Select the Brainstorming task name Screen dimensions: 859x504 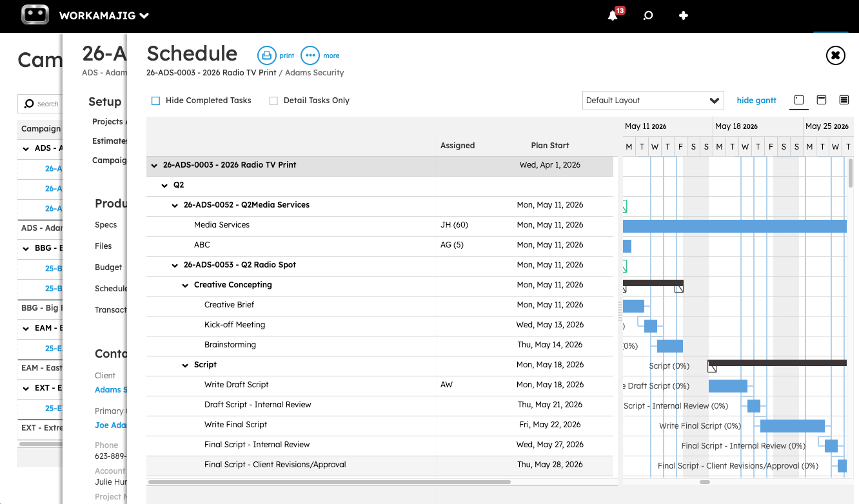230,345
